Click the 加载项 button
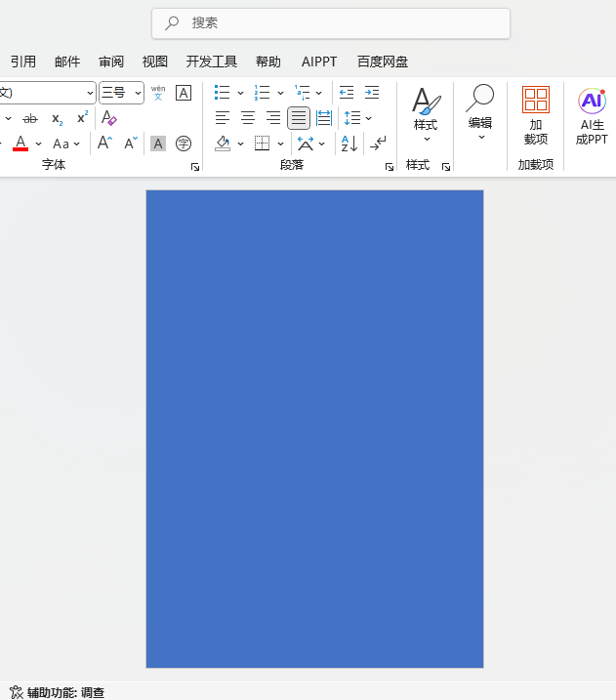The width and height of the screenshot is (616, 700). (x=536, y=116)
